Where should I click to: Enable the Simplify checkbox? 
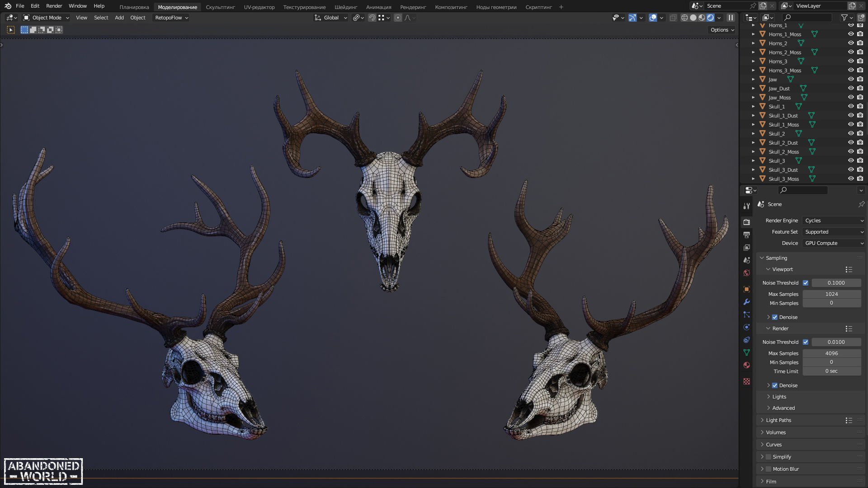pyautogui.click(x=768, y=457)
